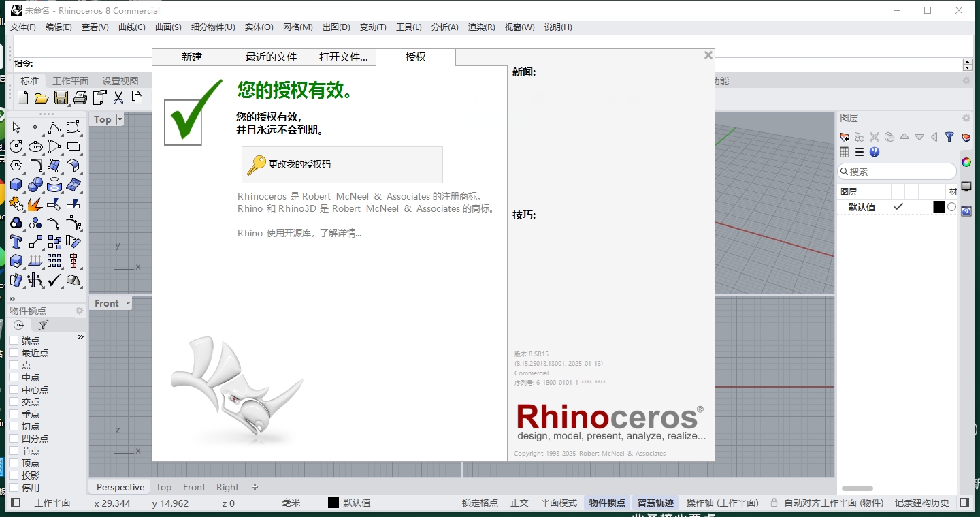Select the Rectangle tool
The width and height of the screenshot is (980, 517).
click(x=73, y=146)
